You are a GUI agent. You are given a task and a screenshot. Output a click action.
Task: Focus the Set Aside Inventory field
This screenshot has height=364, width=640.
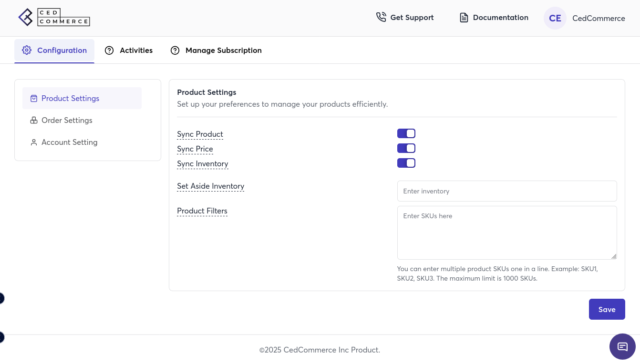click(506, 191)
